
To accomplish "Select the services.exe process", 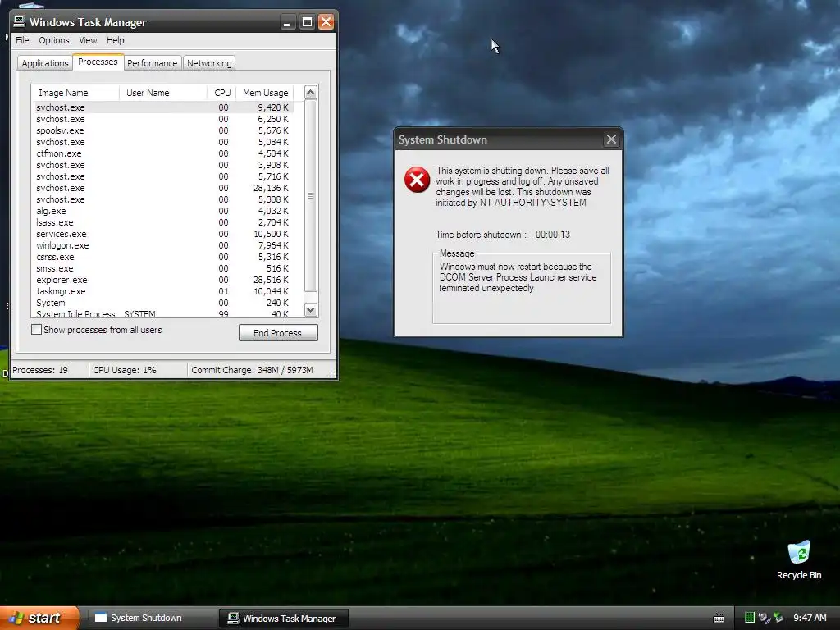I will (162, 234).
